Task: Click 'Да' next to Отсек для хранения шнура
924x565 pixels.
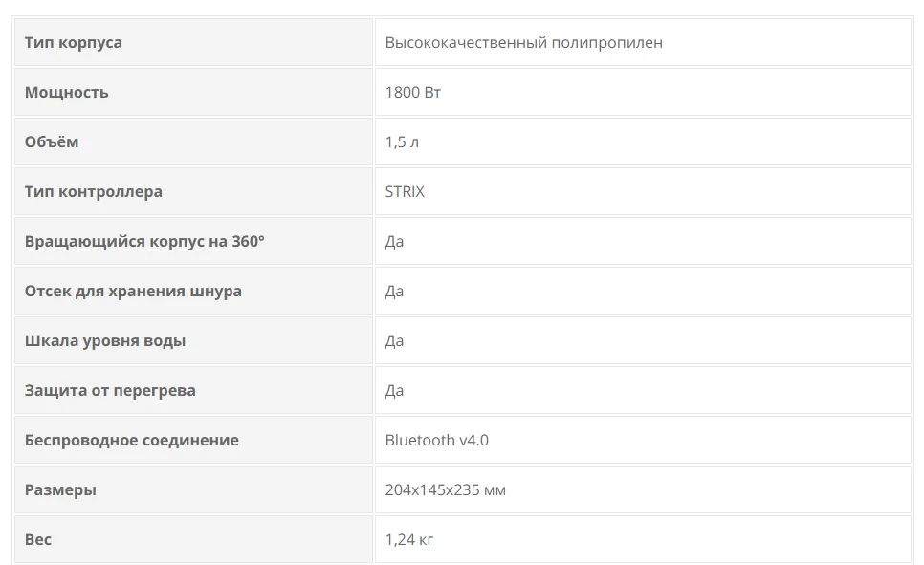Action: (394, 291)
